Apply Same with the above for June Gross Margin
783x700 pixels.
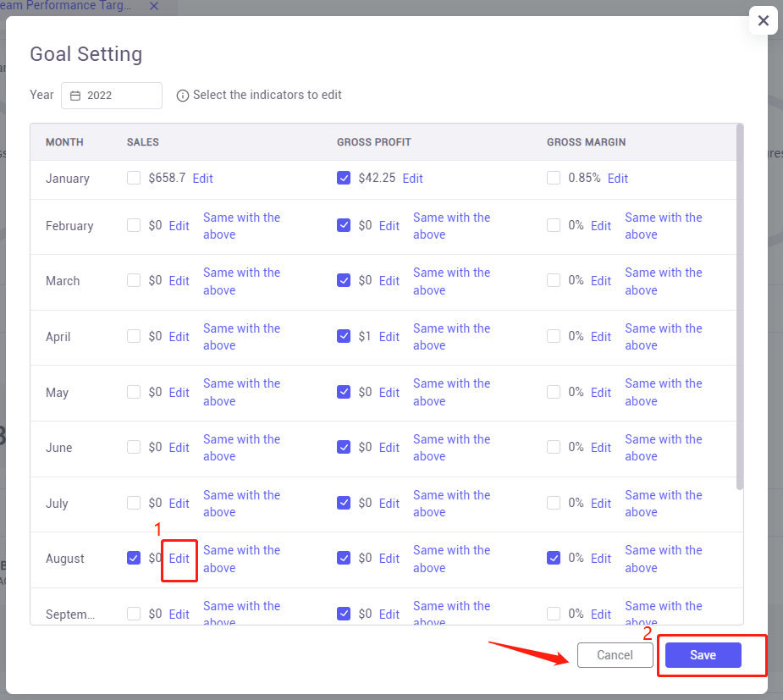(x=664, y=448)
